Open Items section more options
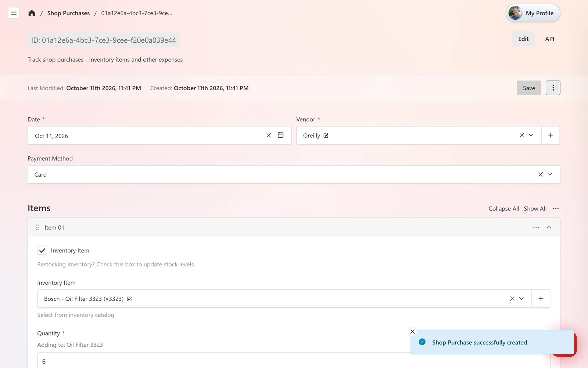The image size is (588, 368). point(556,208)
